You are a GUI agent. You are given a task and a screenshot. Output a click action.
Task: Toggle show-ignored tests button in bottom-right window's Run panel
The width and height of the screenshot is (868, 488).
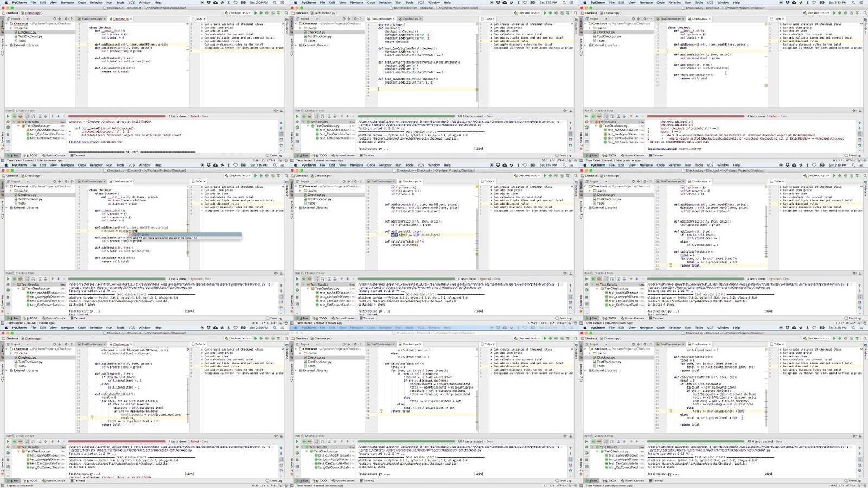pyautogui.click(x=599, y=441)
